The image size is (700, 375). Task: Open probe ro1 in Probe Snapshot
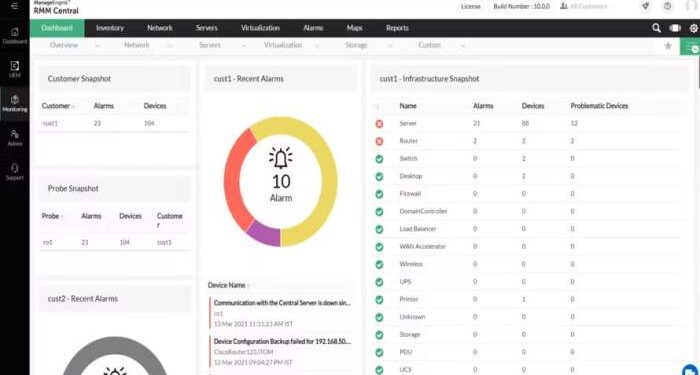click(48, 242)
